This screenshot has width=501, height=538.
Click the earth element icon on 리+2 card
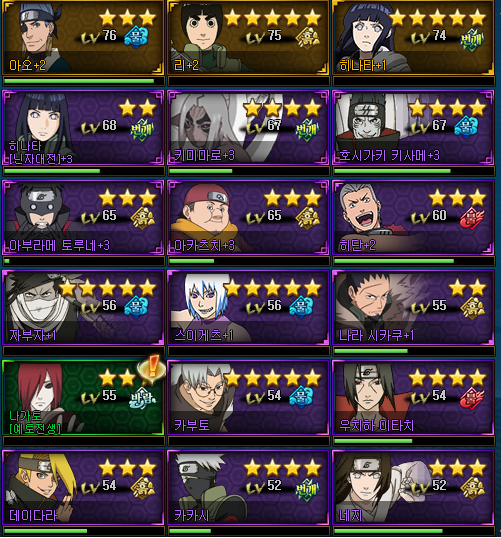[307, 37]
